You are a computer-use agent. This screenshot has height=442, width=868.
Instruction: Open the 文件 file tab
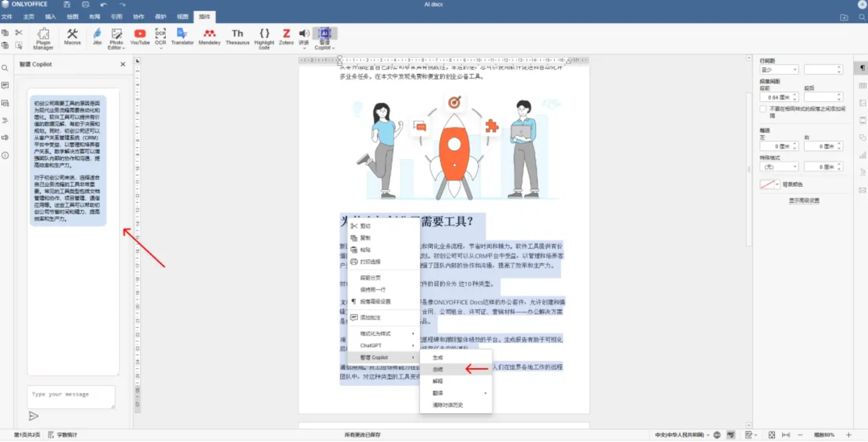pos(6,17)
